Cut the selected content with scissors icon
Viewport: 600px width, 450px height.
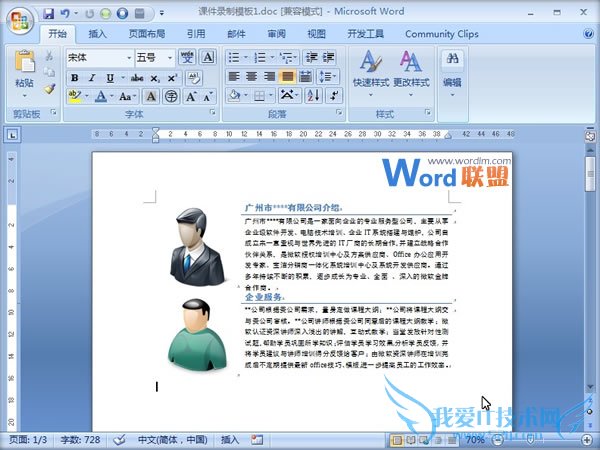point(49,56)
